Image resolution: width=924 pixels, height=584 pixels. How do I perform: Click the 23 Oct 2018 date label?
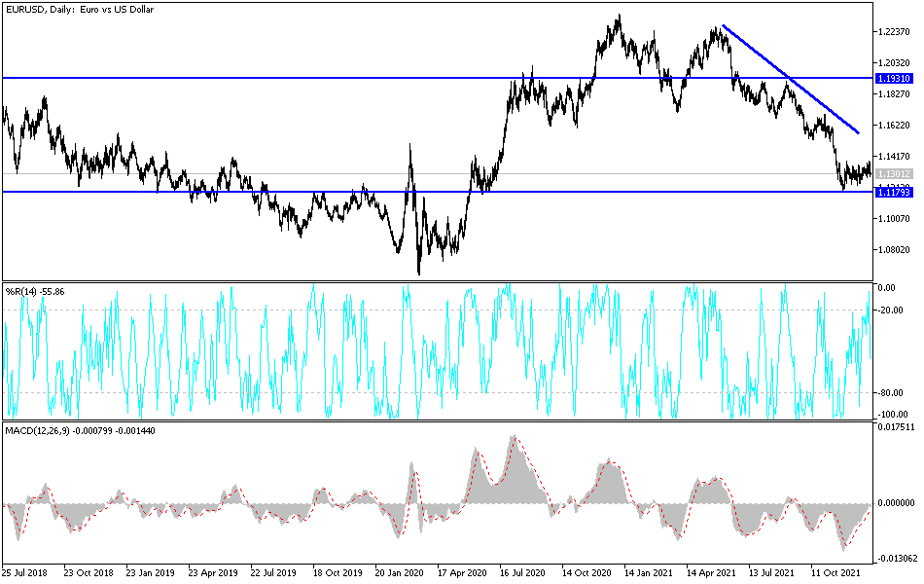pos(89,572)
